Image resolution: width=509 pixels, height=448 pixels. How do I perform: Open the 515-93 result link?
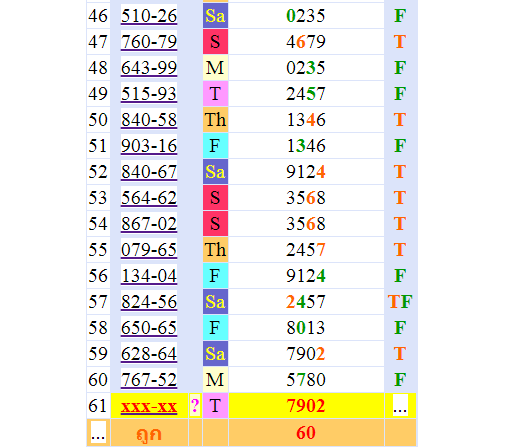[149, 94]
